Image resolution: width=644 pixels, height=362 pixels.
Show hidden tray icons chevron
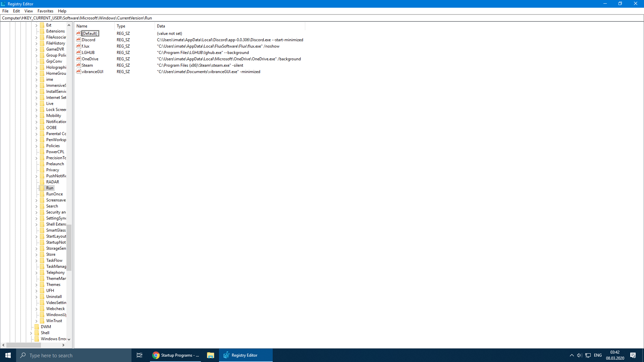click(572, 355)
